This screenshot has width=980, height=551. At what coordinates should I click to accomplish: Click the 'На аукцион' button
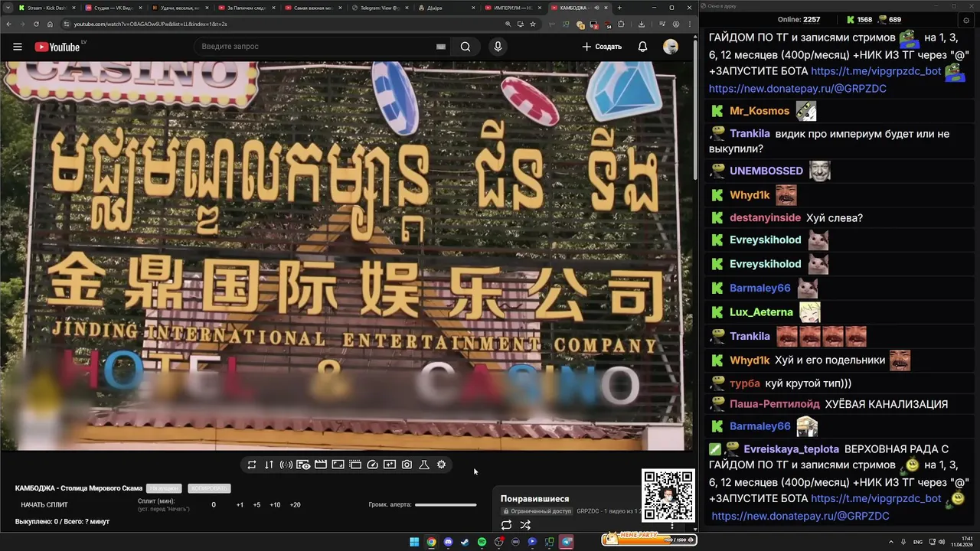pos(164,488)
